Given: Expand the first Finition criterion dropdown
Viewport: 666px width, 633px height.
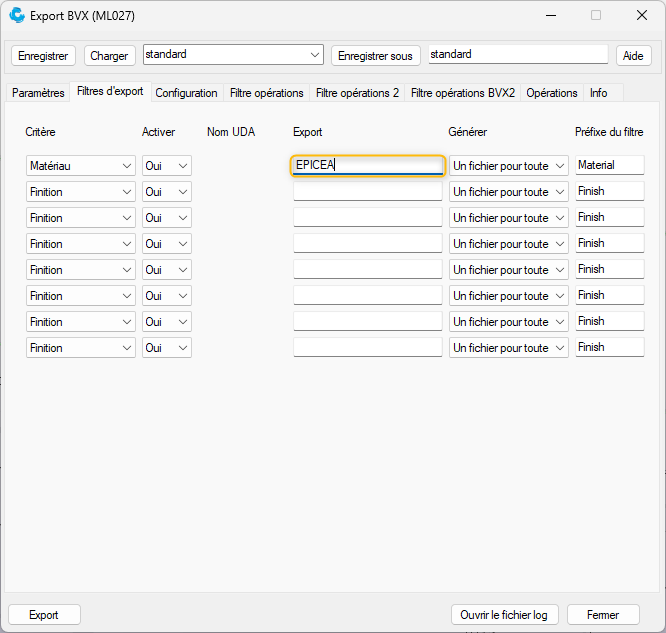Looking at the screenshot, I should coord(81,192).
